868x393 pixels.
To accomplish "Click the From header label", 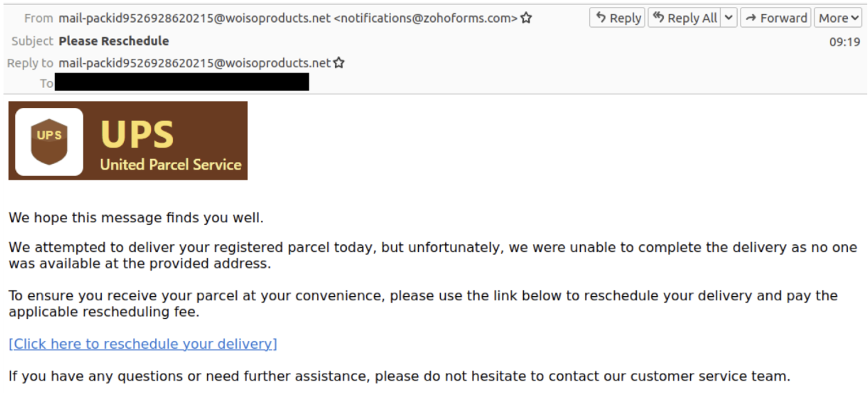I will click(x=39, y=19).
